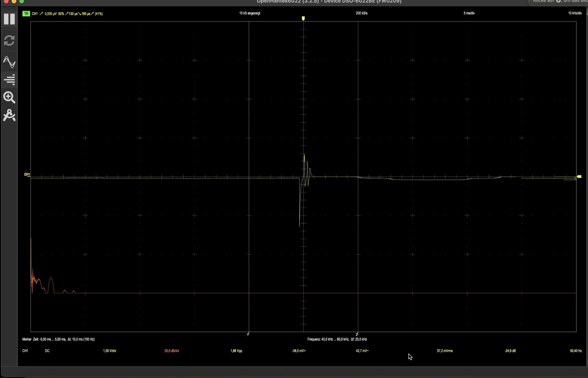588x378 pixels.
Task: Pause sampling with the pause button
Action: (x=9, y=19)
